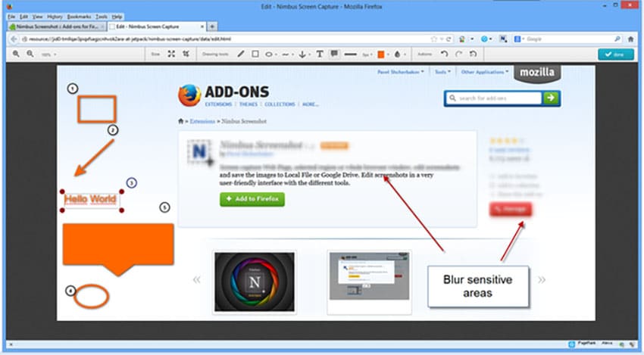The image size is (644, 355).
Task: Open the Tools menu
Action: 102,17
